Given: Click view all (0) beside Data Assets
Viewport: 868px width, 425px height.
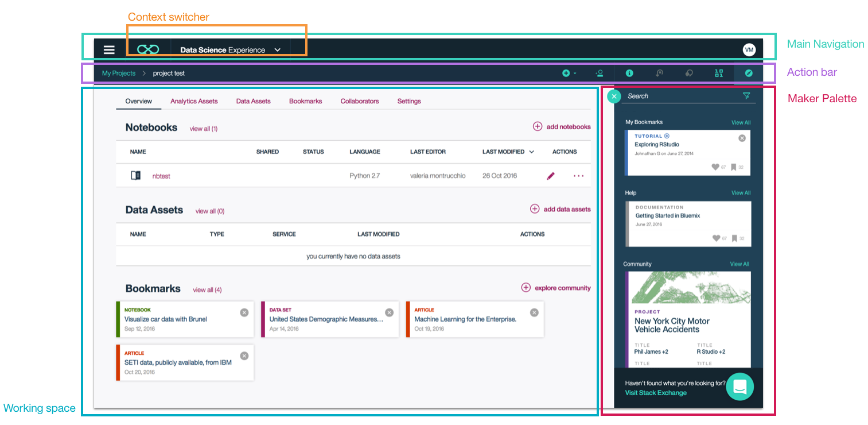Looking at the screenshot, I should 210,211.
